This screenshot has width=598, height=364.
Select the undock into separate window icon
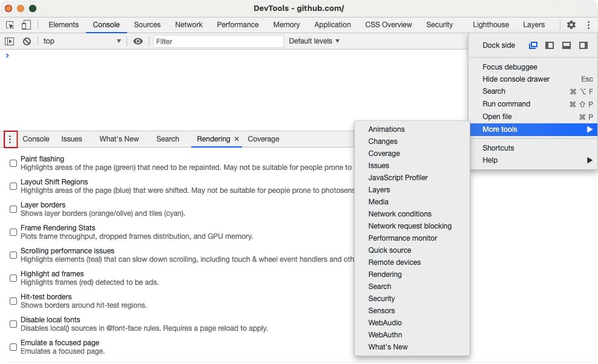tap(533, 45)
